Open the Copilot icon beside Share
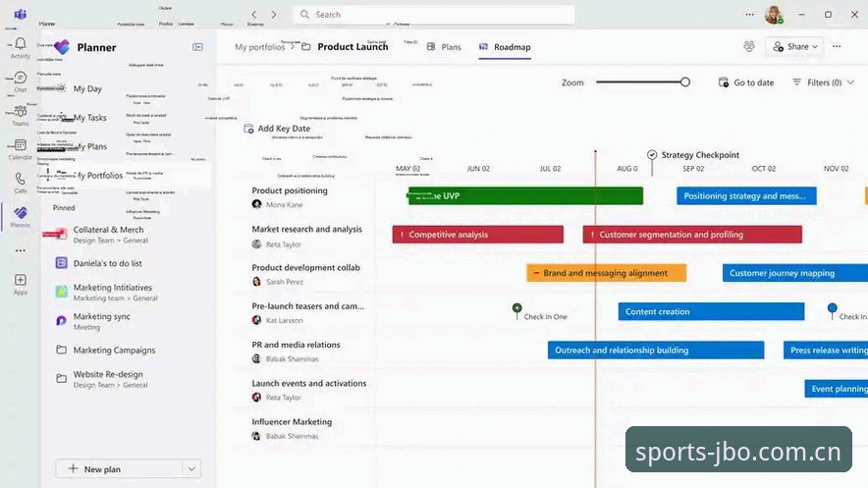868x488 pixels. (x=749, y=46)
